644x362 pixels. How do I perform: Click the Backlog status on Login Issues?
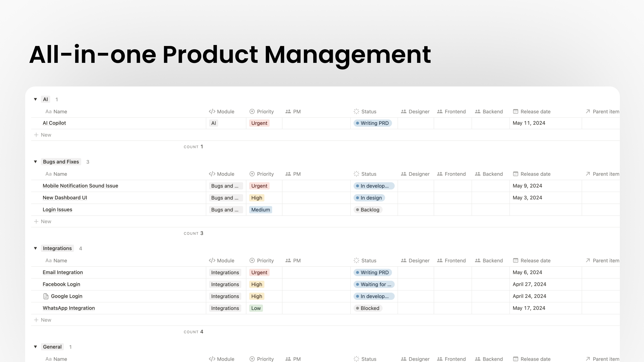368,209
